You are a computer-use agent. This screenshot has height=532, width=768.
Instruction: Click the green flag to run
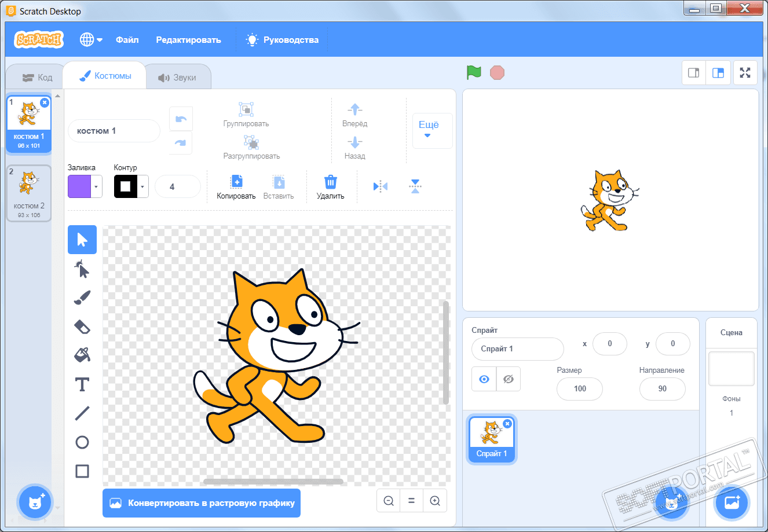click(474, 72)
